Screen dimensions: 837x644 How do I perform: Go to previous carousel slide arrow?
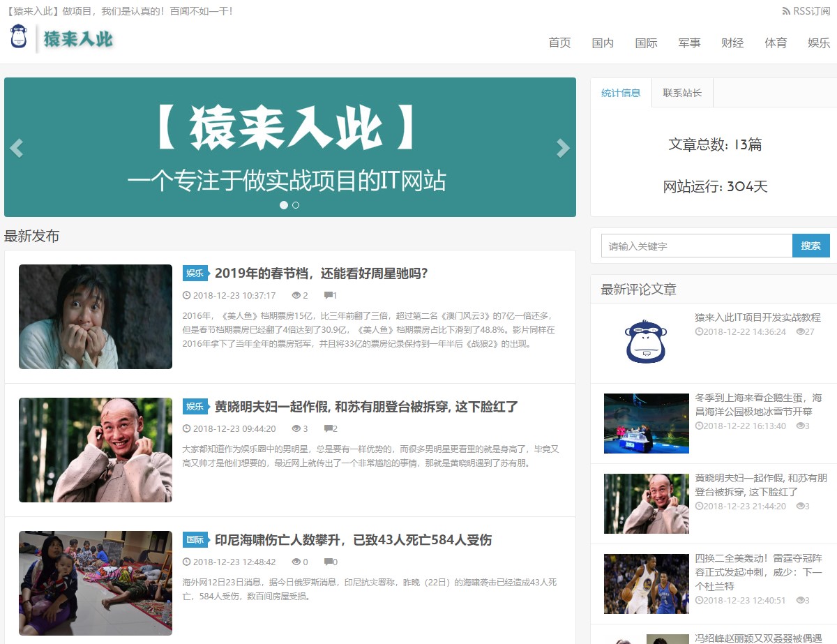(16, 148)
